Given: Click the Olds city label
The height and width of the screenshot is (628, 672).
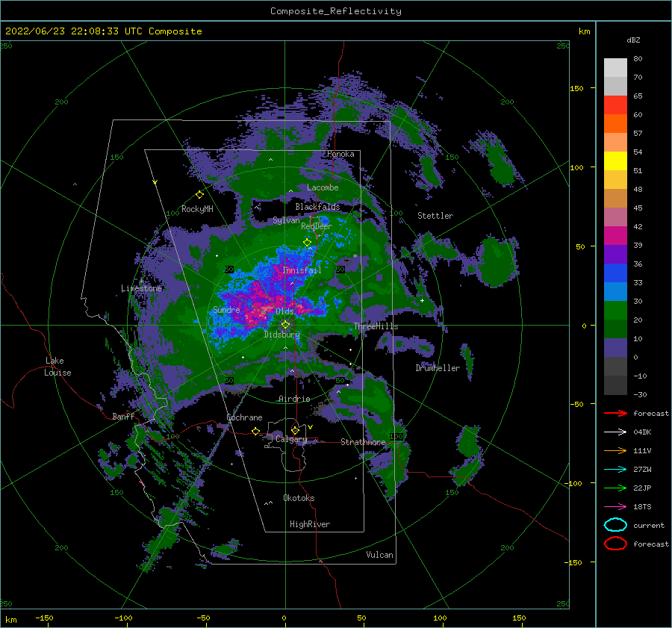Looking at the screenshot, I should pos(284,311).
